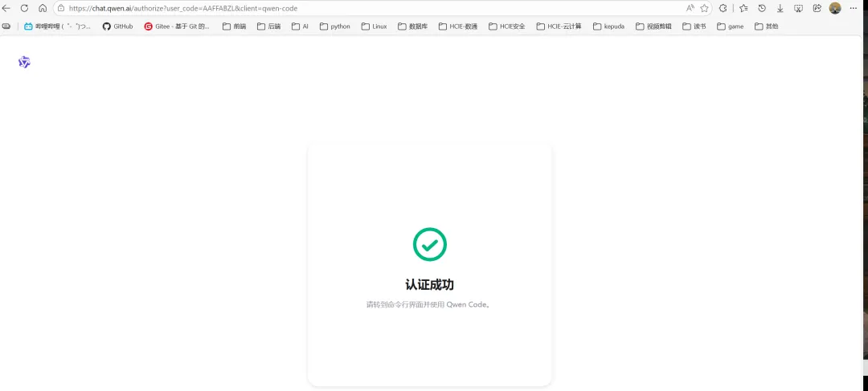Viewport: 868px width, 391px height.
Task: Open the Screenshot capture icon
Action: [798, 8]
